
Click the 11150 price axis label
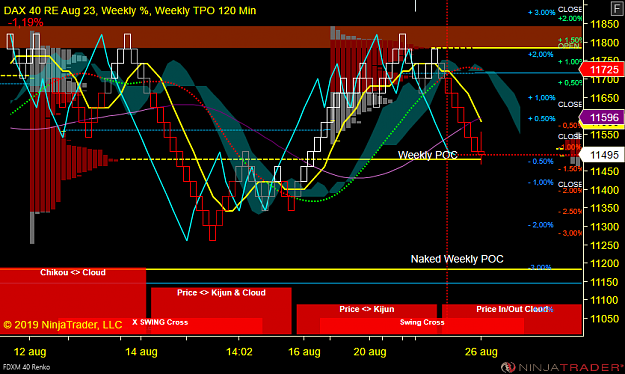pyautogui.click(x=604, y=282)
